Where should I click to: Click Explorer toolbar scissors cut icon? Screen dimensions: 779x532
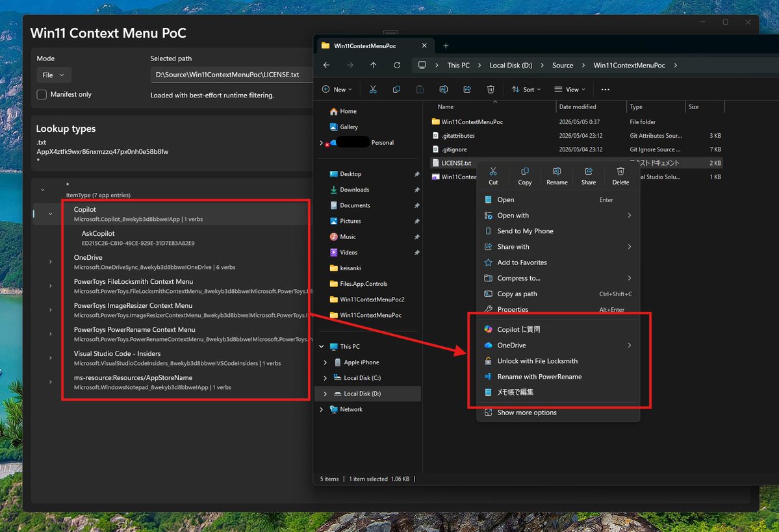373,90
